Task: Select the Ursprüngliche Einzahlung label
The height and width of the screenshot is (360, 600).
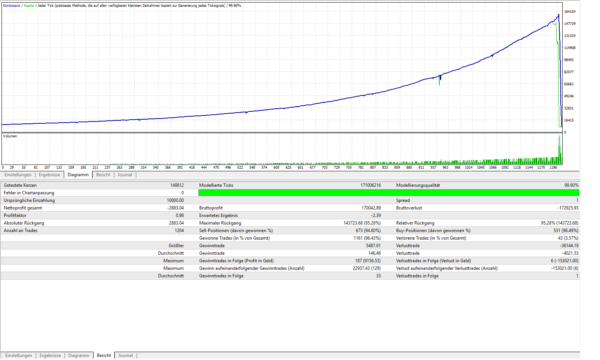Action: [x=29, y=200]
